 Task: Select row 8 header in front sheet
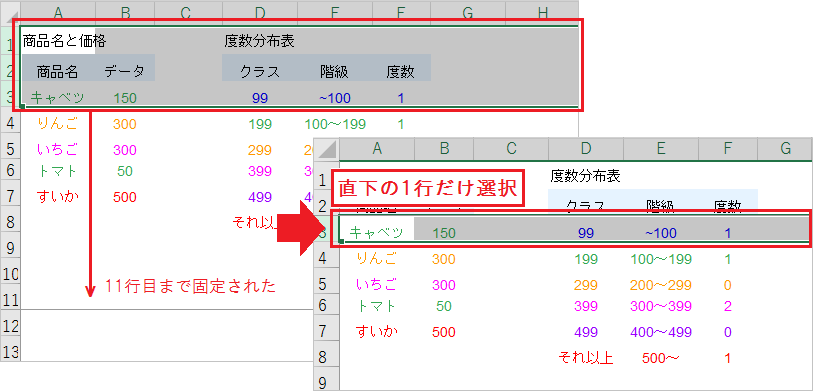point(326,357)
